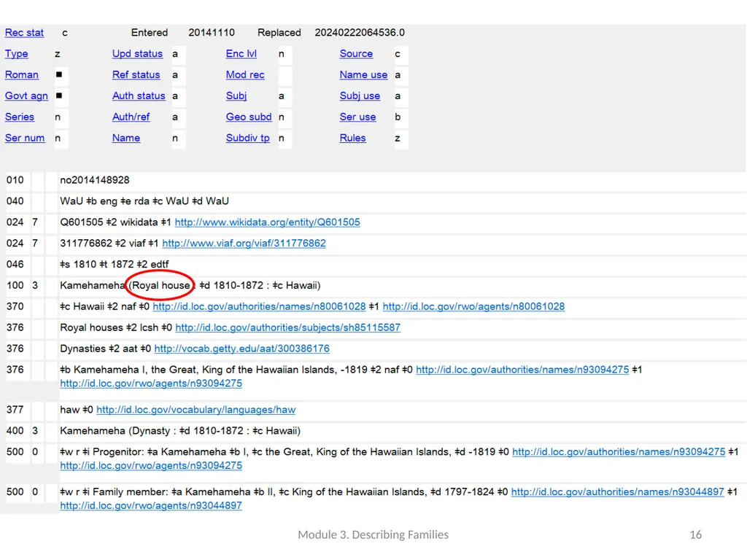Click the Upd status link
The width and height of the screenshot is (747, 560).
[137, 54]
